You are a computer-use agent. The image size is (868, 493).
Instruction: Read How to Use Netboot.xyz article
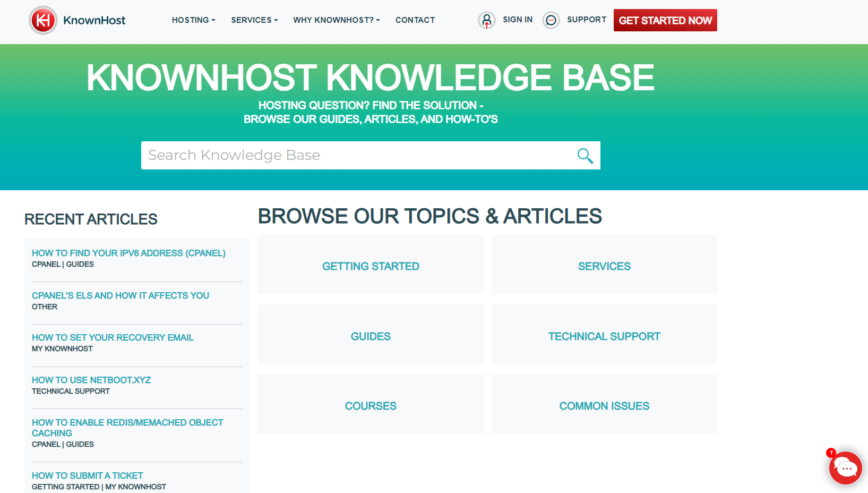91,380
